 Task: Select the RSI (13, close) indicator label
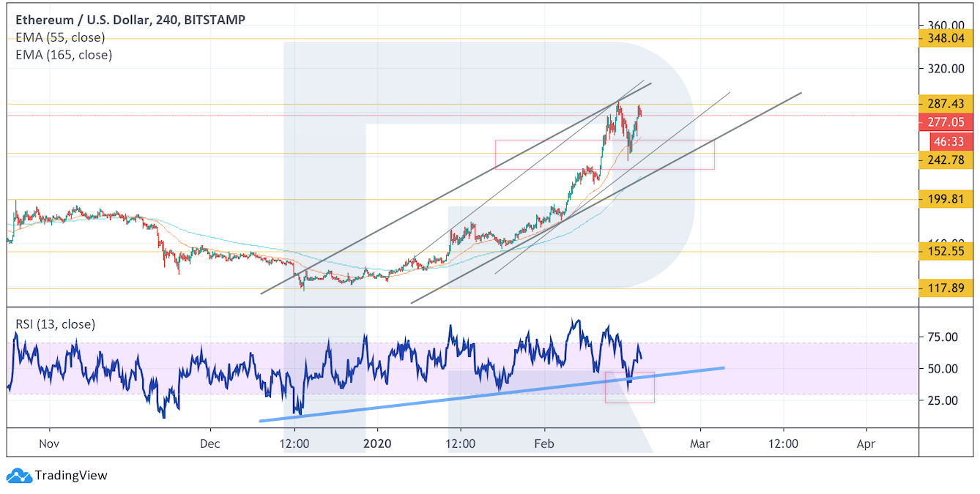[x=55, y=324]
